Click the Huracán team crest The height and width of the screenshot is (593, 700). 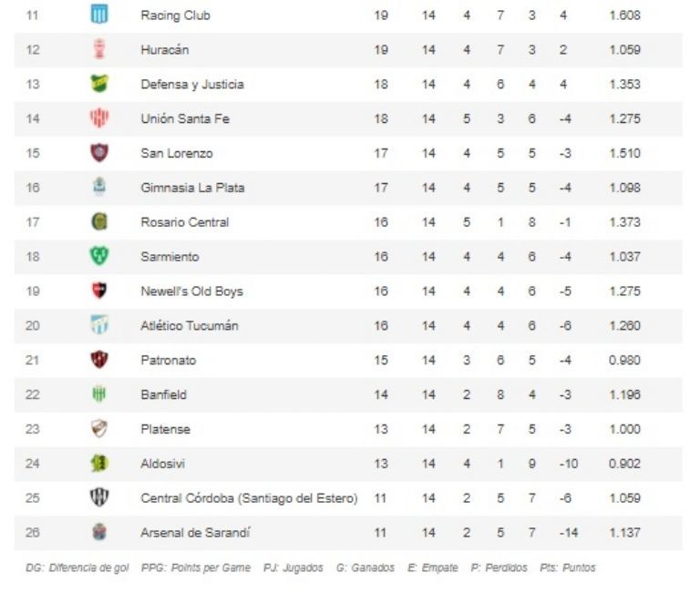pyautogui.click(x=99, y=49)
